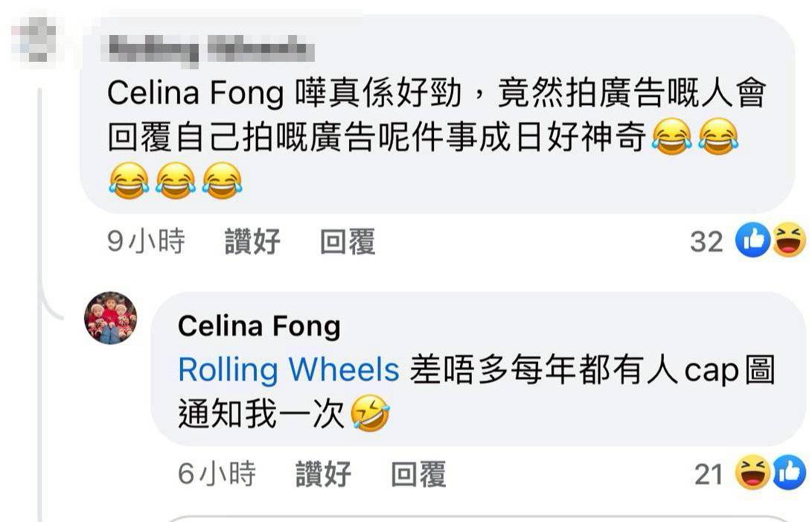Click the first comment's text bubble
Viewport: 812px width, 522px height.
click(447, 149)
